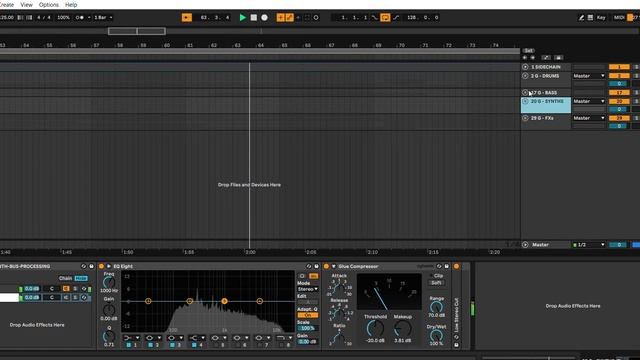The height and width of the screenshot is (360, 640).
Task: Toggle G - FXs track activator button
Action: pos(619,118)
